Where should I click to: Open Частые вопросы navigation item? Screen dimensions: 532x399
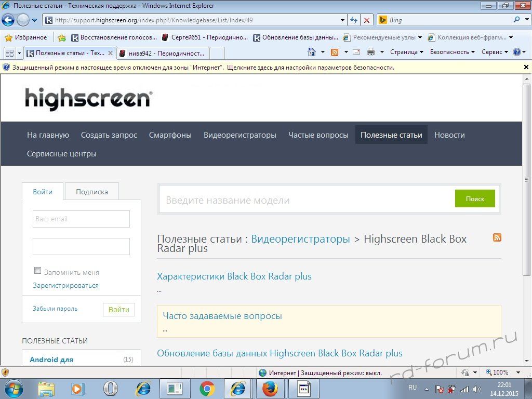click(x=318, y=135)
